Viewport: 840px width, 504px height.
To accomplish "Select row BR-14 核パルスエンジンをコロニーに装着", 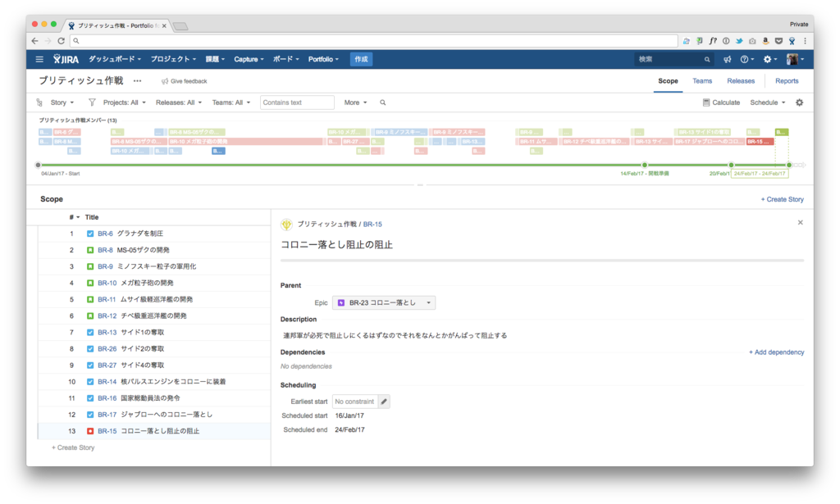I will click(154, 382).
